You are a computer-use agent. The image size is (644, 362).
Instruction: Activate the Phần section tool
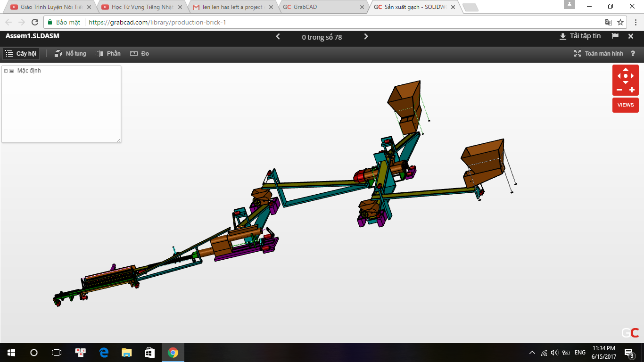pyautogui.click(x=108, y=54)
